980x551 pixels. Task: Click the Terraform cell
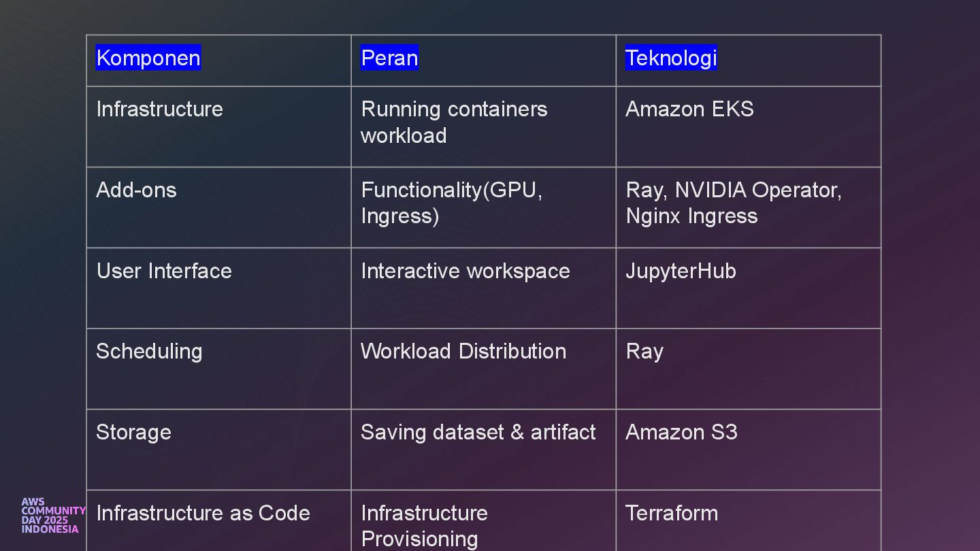[672, 513]
